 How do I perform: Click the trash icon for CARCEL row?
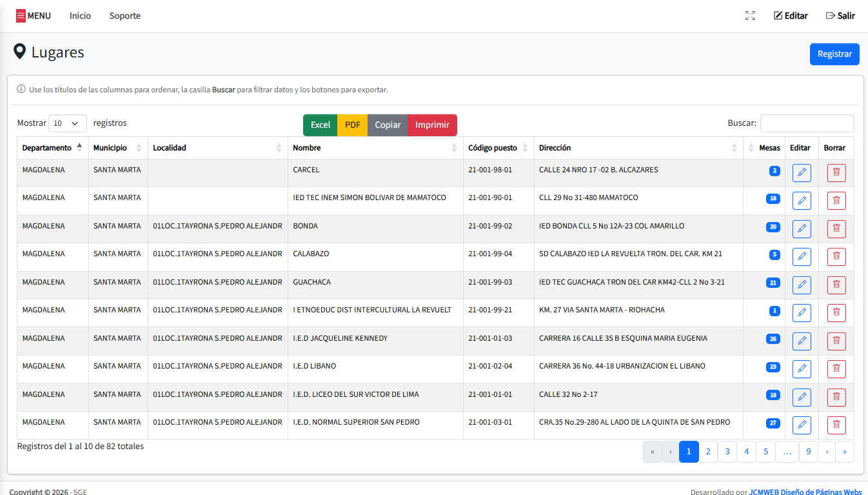pos(836,172)
